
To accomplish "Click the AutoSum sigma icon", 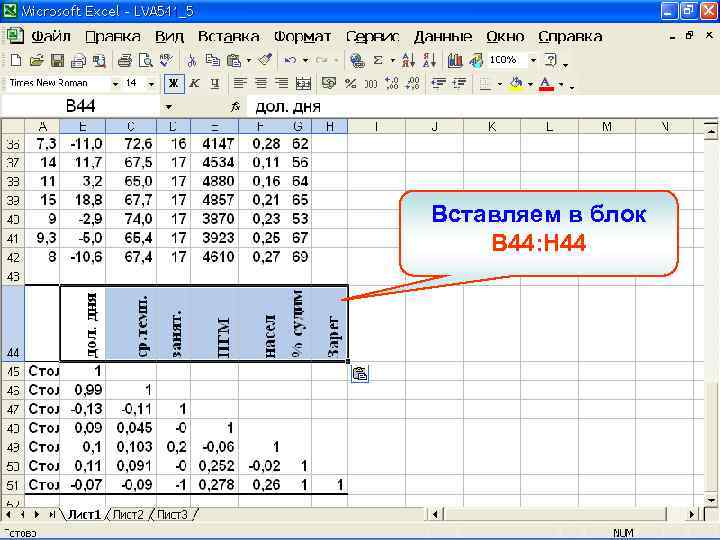I will [378, 60].
